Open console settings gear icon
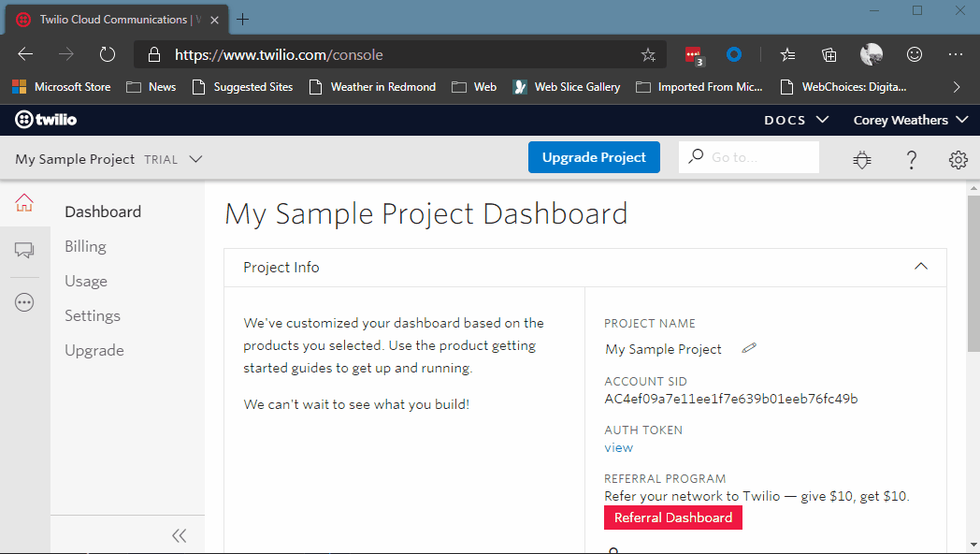 click(x=958, y=160)
